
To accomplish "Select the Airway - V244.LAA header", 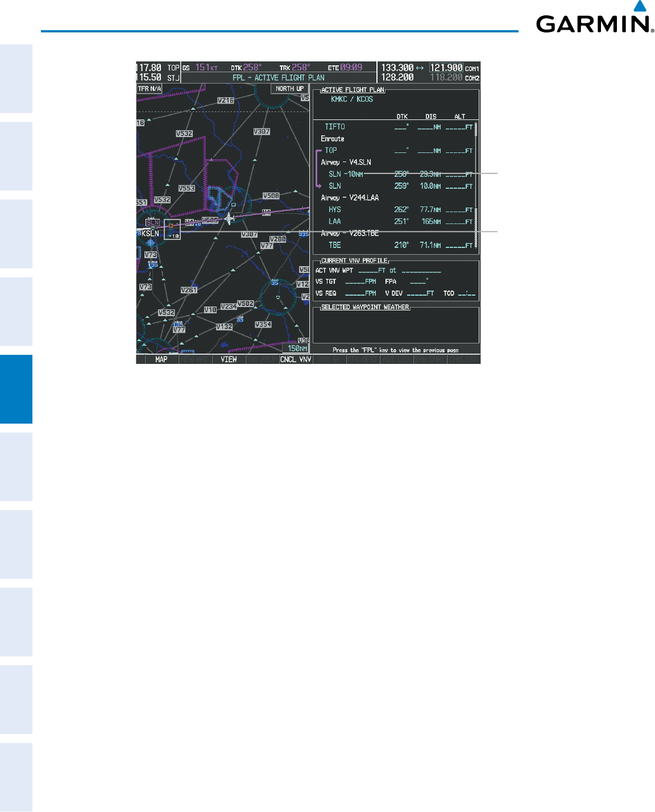I will point(350,198).
